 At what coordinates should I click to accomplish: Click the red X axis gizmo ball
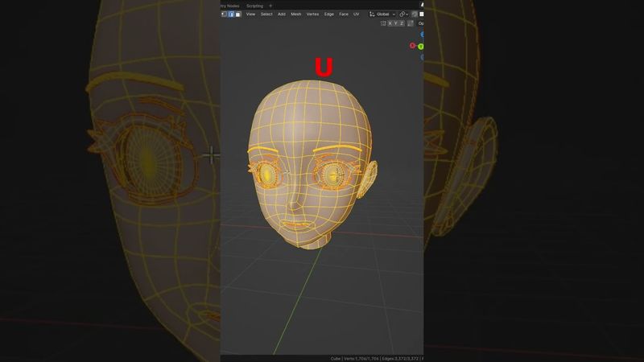(412, 46)
